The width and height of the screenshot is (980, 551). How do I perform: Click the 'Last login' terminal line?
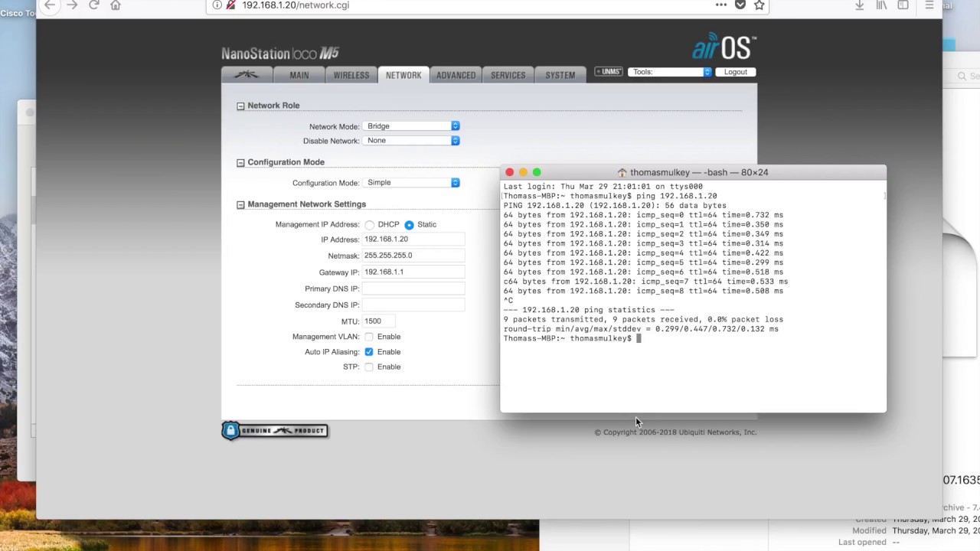[x=603, y=187]
